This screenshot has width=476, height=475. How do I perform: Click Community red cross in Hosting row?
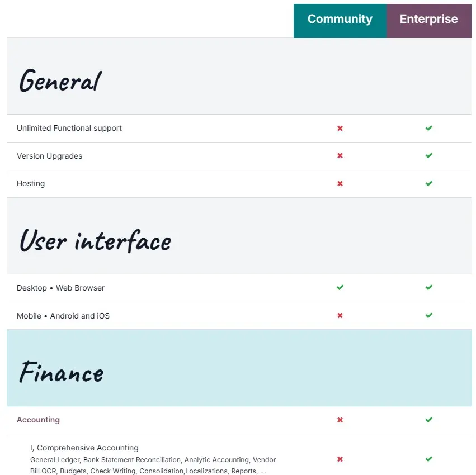click(x=340, y=183)
